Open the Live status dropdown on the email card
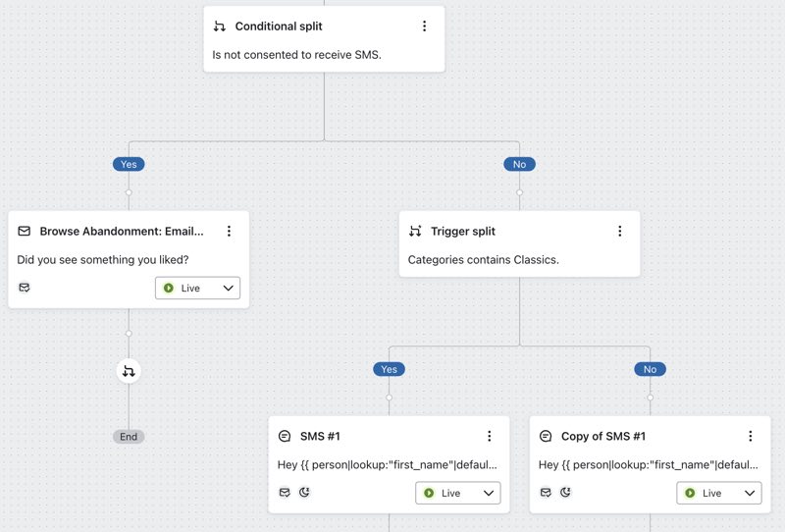The image size is (785, 532). [x=197, y=289]
